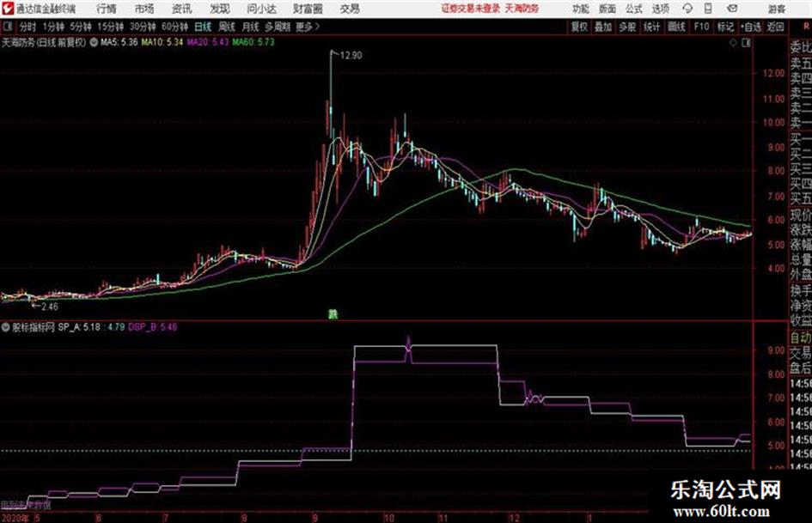
Task: Click the MA20: 5.43 value label
Action: (x=208, y=42)
